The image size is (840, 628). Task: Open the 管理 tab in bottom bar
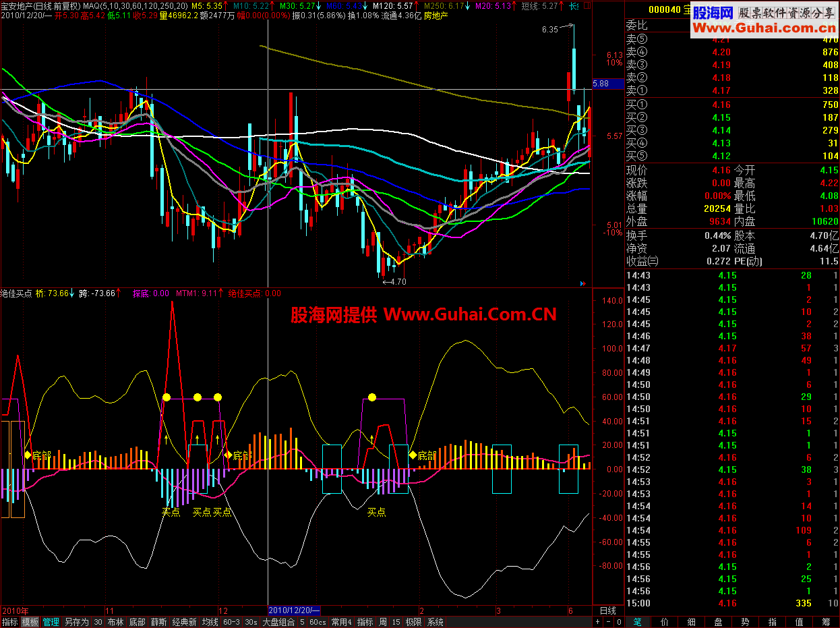[x=51, y=622]
